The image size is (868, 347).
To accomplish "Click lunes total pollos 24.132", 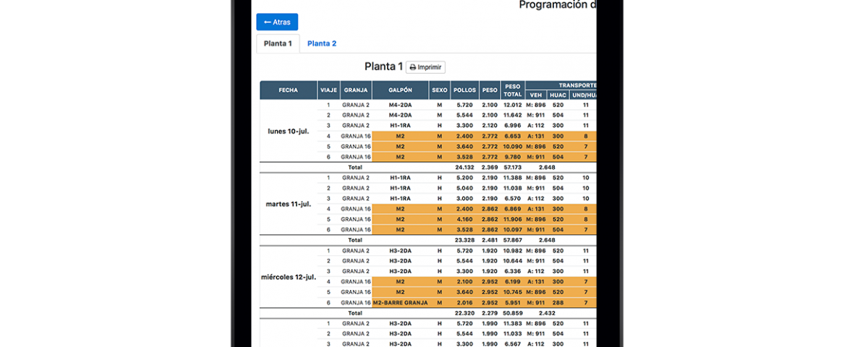I will (464, 167).
